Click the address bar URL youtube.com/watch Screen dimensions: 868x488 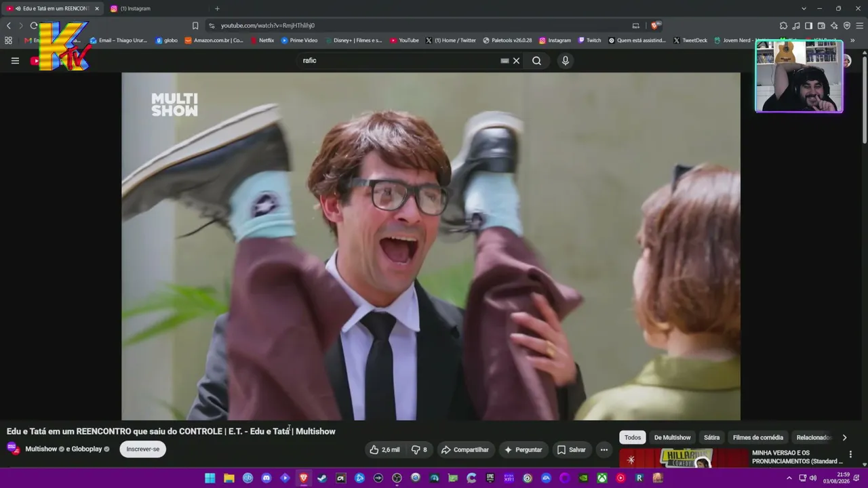pyautogui.click(x=268, y=26)
